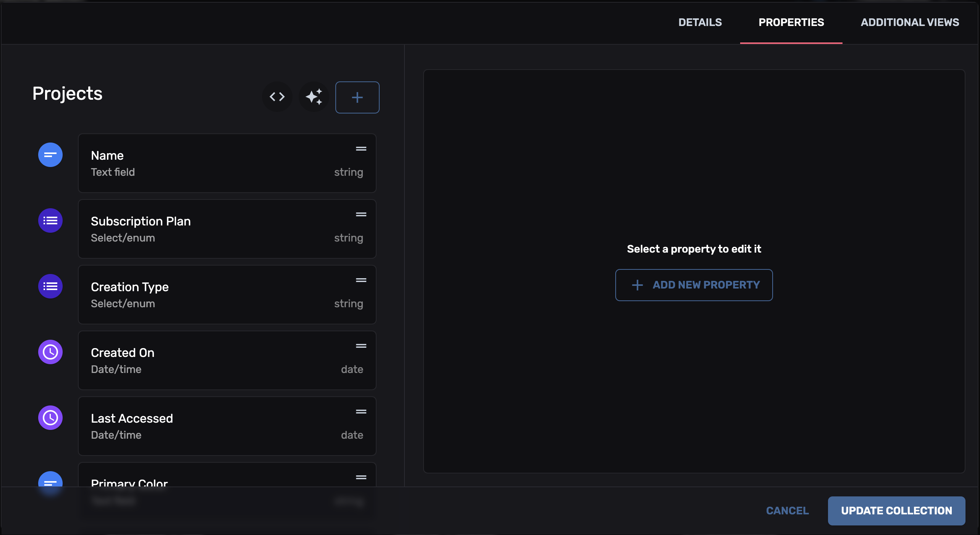Click the Add New Property button

pos(694,285)
